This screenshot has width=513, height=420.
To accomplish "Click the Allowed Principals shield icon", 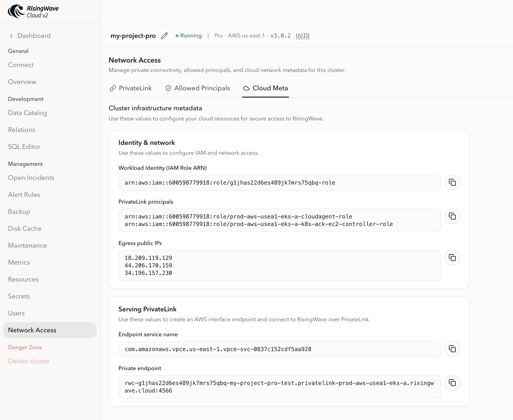I will [168, 88].
